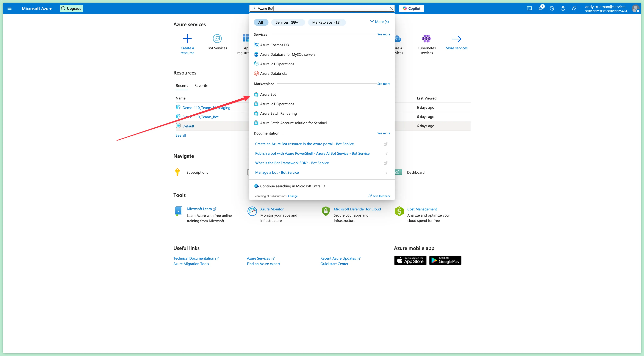Click Azure Cosmos DB service icon
The height and width of the screenshot is (356, 644).
click(256, 45)
